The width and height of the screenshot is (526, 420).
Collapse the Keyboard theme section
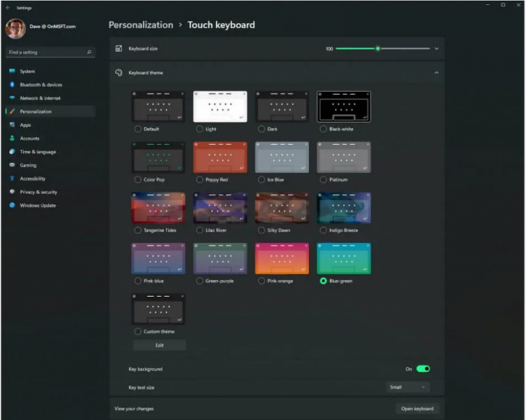[x=436, y=73]
